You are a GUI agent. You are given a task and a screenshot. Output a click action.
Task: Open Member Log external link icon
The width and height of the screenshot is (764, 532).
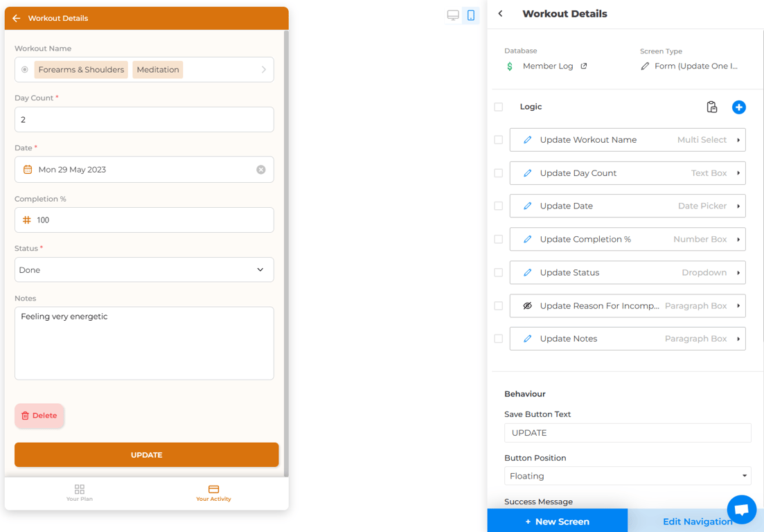pyautogui.click(x=584, y=66)
